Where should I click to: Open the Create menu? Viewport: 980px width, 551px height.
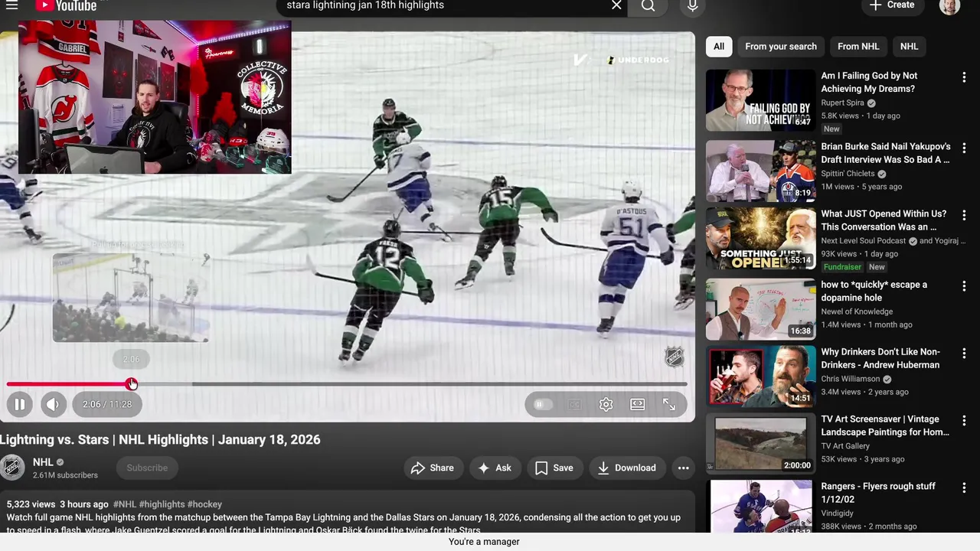coord(893,5)
